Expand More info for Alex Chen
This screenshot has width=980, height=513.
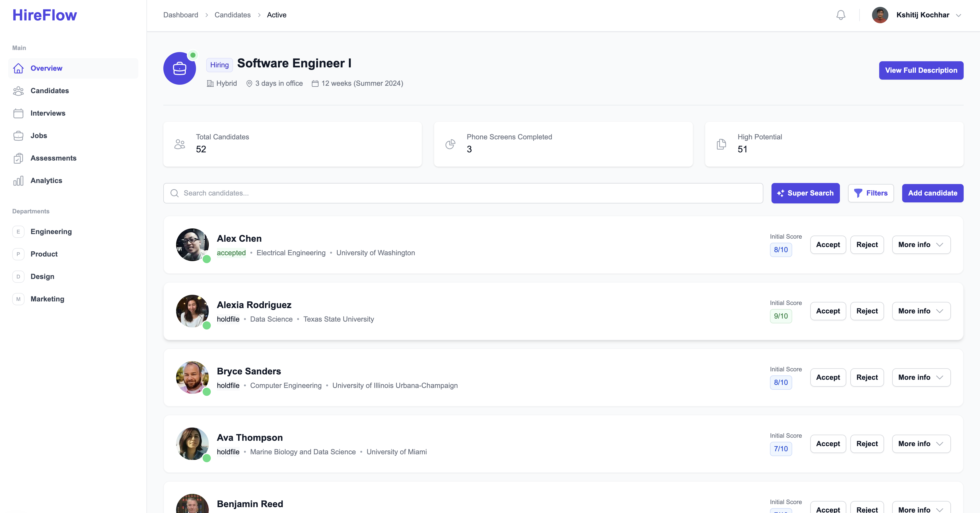921,245
